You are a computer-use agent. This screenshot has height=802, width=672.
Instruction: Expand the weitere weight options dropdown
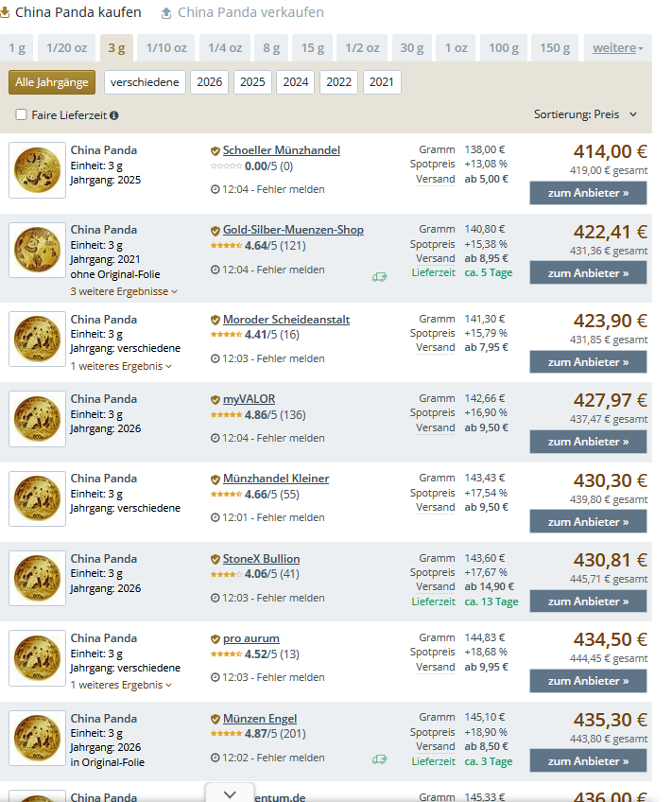coord(618,47)
